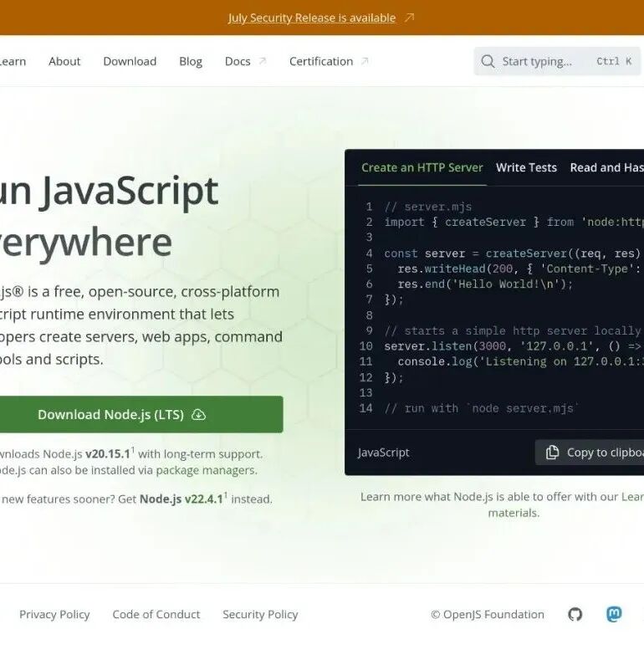Click the res.writeHead(200 code line
The height and width of the screenshot is (645, 644).
(520, 269)
